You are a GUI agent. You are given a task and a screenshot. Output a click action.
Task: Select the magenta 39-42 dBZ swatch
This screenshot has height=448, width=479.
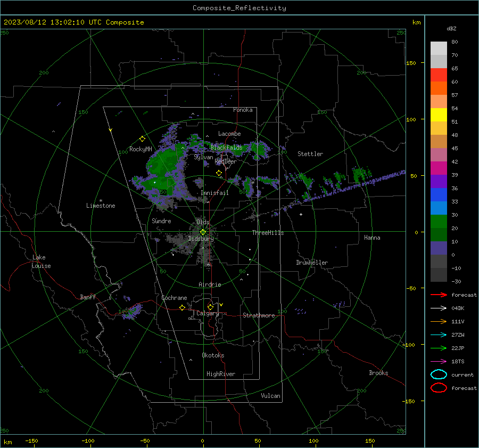coord(439,168)
